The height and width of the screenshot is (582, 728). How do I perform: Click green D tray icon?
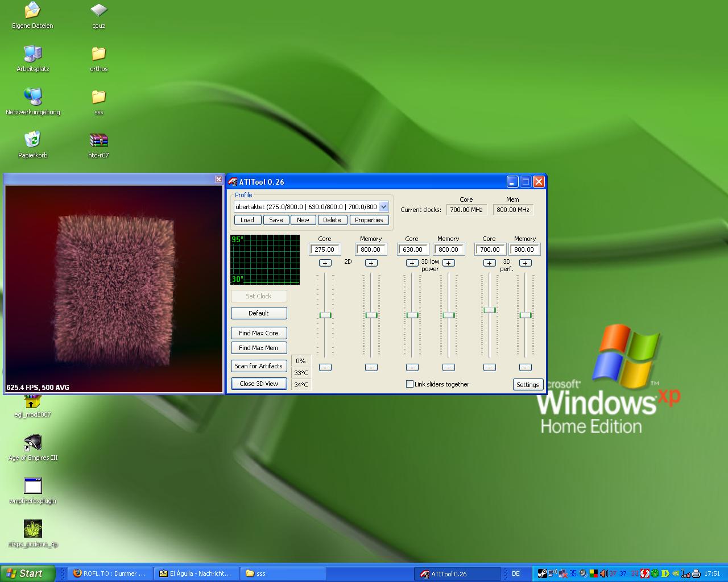coord(665,573)
